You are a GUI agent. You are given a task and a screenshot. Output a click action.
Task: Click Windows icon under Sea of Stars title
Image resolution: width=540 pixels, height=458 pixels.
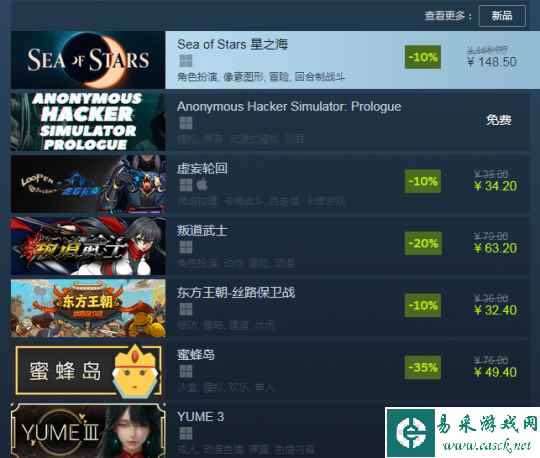tap(186, 61)
